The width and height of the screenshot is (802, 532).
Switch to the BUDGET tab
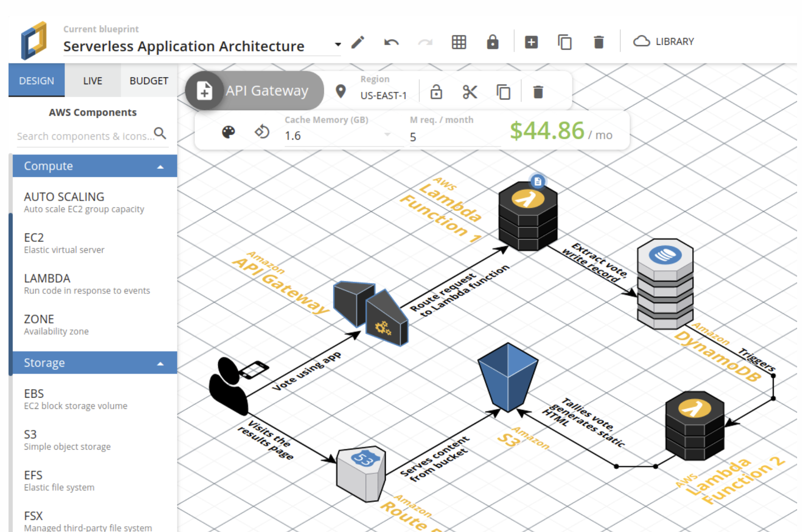149,81
